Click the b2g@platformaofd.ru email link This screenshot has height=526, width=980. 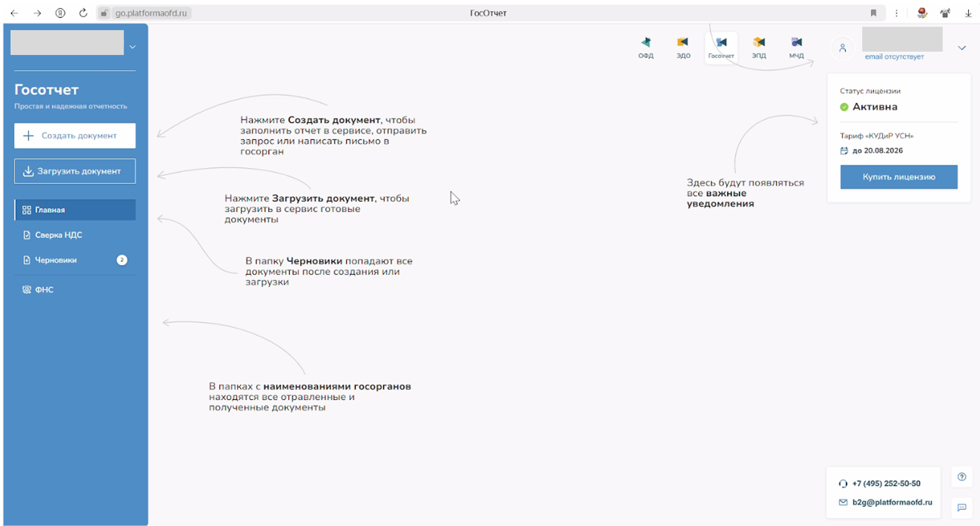click(892, 502)
